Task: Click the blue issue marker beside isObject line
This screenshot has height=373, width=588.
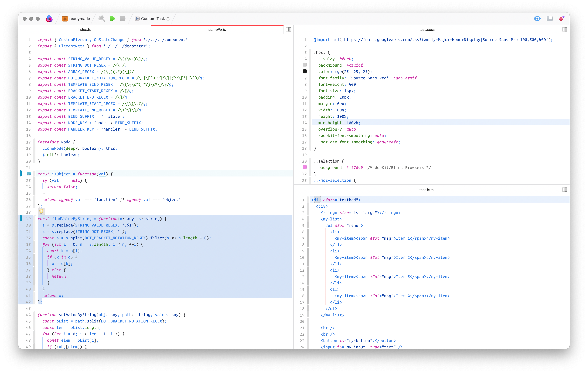Action: (29, 174)
